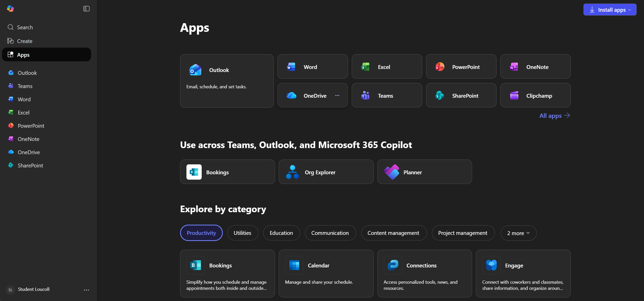Viewport: 644px width, 301px height.
Task: Click the Microsoft 365 Copilot logo
Action: point(10,9)
